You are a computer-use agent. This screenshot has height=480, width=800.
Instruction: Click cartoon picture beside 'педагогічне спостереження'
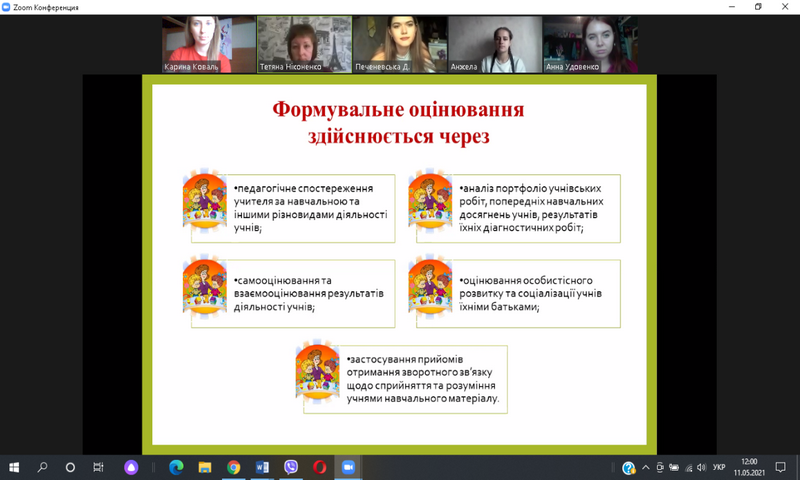click(x=205, y=201)
